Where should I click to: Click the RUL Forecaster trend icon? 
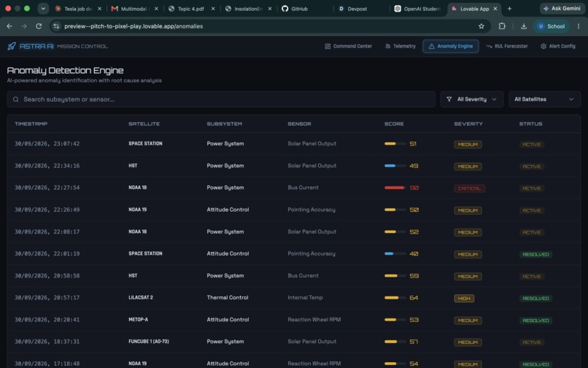coord(489,46)
